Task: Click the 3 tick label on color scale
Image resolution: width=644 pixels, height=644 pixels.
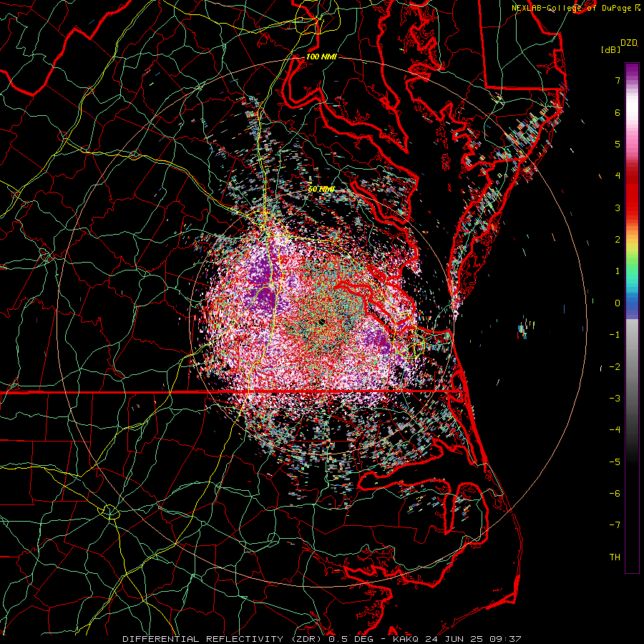Action: [x=618, y=208]
